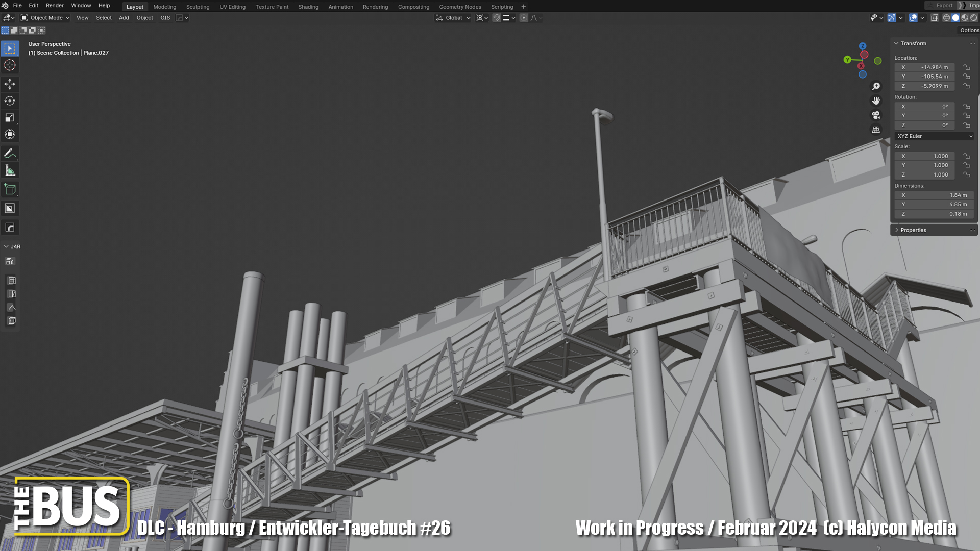980x551 pixels.
Task: Click the Options button
Action: 969,30
